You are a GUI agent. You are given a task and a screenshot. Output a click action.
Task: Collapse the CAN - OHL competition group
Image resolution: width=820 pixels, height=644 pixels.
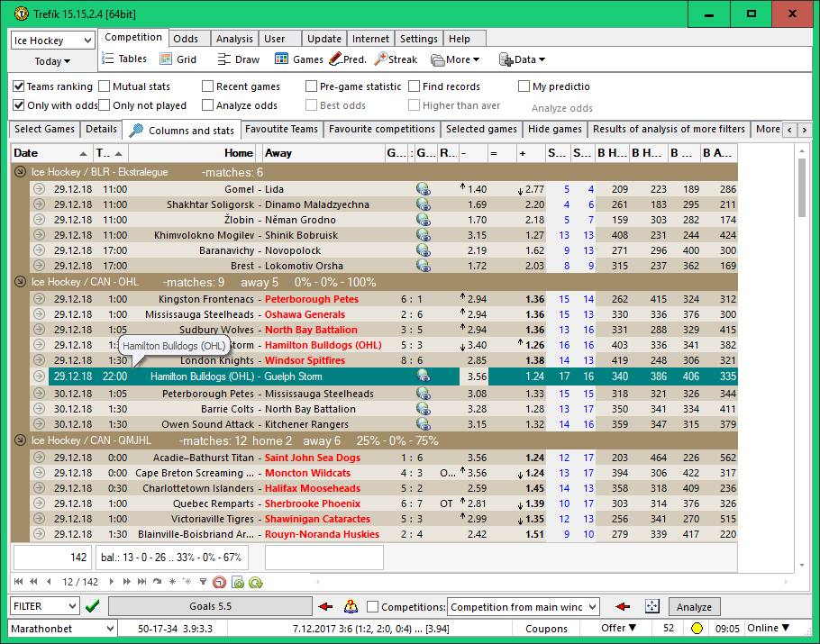20,282
